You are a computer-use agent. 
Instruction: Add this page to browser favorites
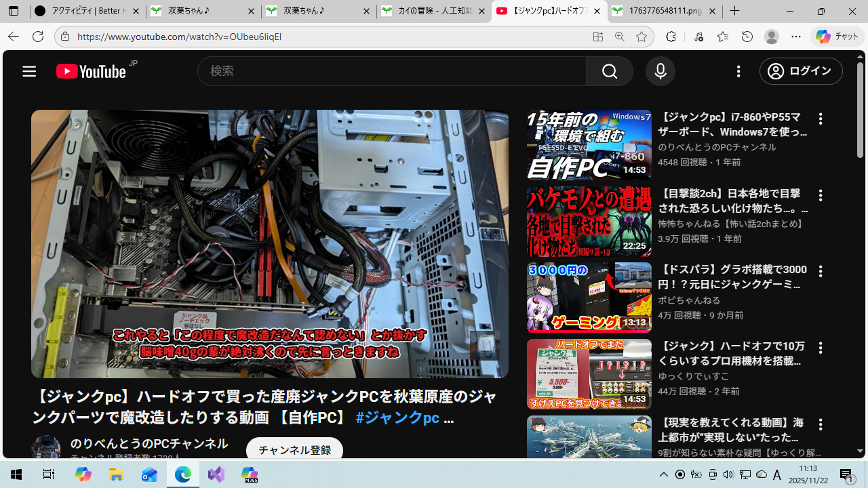[x=642, y=37]
